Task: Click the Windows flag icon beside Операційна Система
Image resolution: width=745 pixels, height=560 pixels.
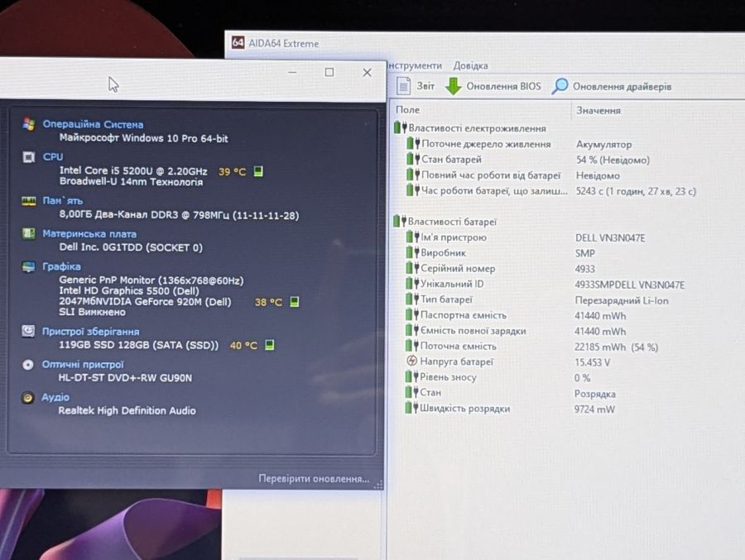Action: [x=28, y=124]
